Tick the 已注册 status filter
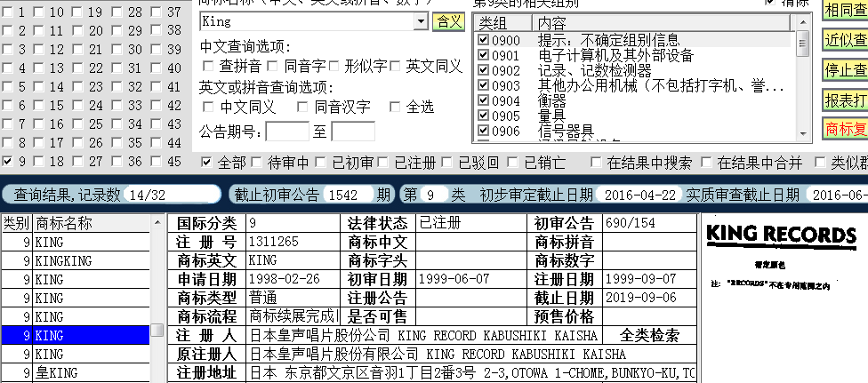This screenshot has height=383, width=868. 383,162
